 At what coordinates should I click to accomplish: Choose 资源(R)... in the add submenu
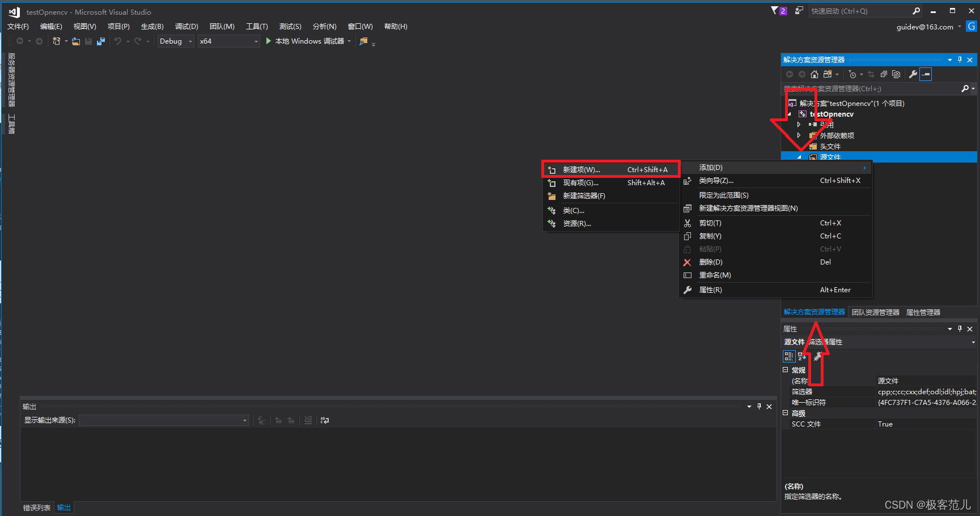610,224
